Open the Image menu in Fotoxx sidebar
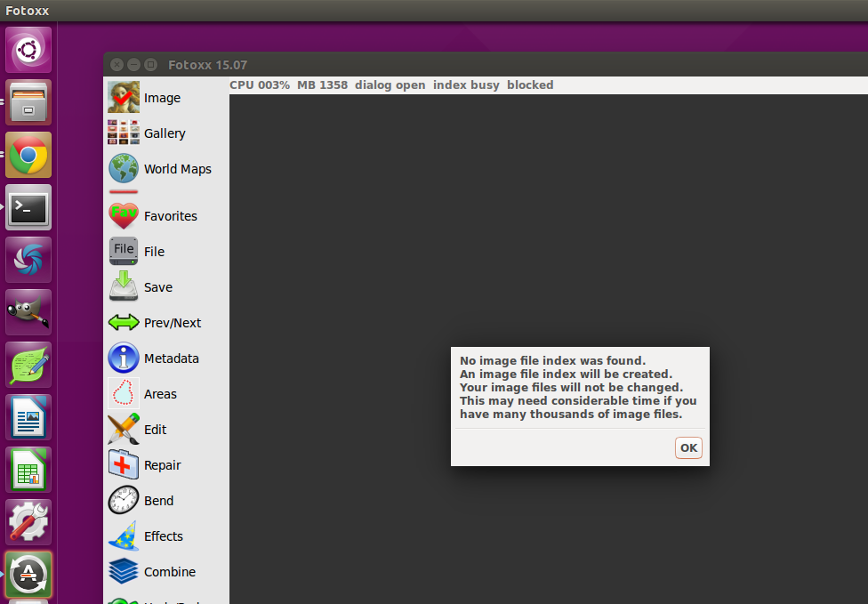Viewport: 868px width, 604px height. (123, 98)
